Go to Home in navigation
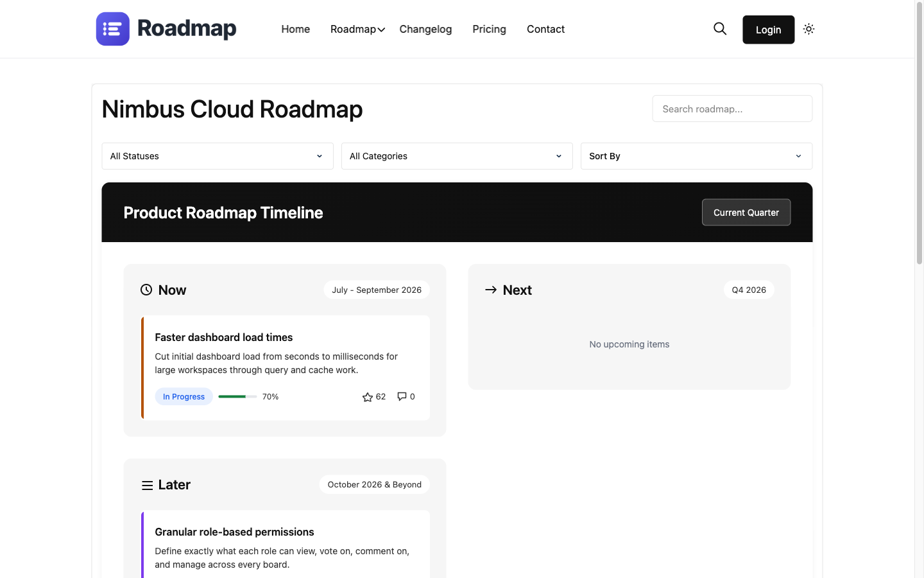 (296, 29)
